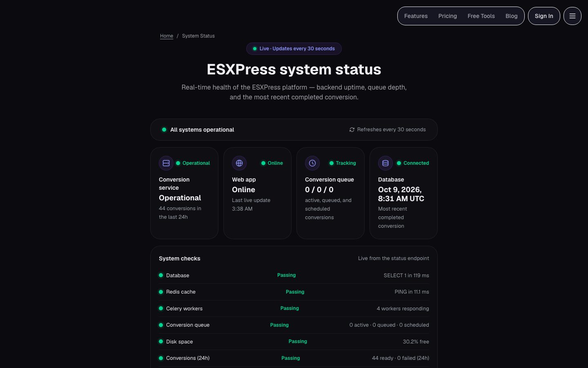Click Passing status in Disk space row
Screen dimensions: 588x368
[x=298, y=341]
